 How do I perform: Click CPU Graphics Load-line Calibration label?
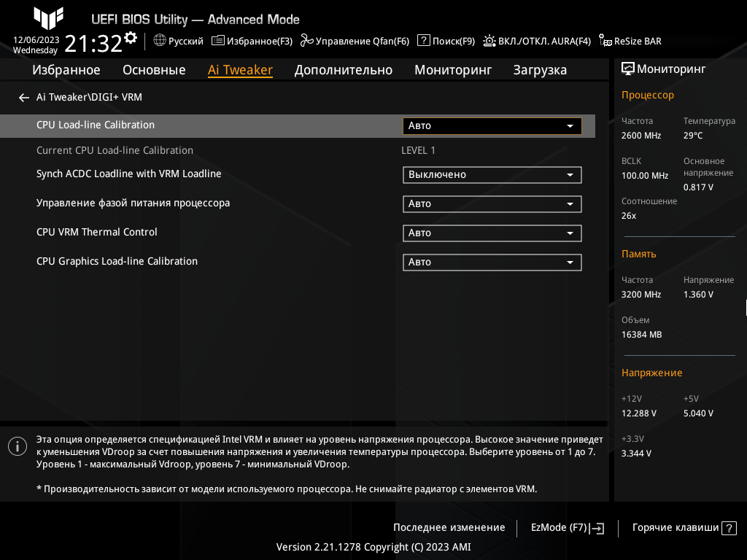coord(117,262)
